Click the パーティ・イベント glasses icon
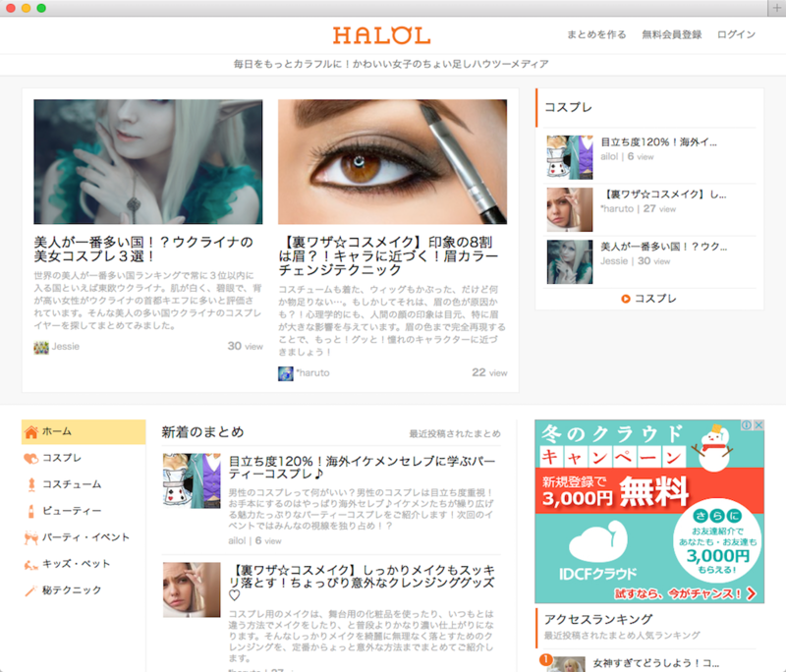The image size is (786, 672). pyautogui.click(x=31, y=537)
